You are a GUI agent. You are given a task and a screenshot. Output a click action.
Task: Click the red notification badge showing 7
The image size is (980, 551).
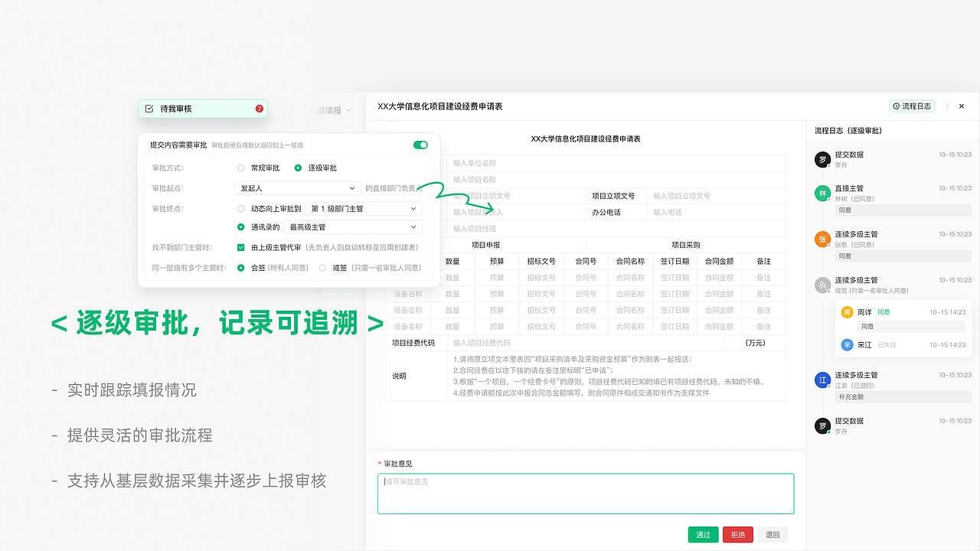pos(260,108)
